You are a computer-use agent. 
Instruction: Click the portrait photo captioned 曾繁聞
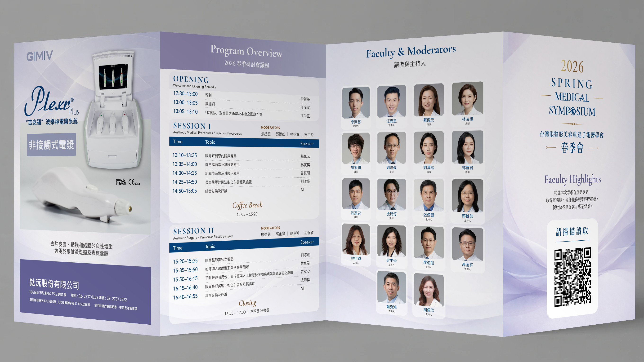(356, 148)
